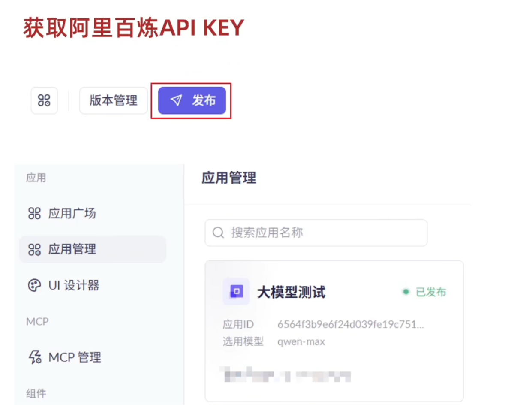Select 应用管理 in the sidebar

(93, 249)
